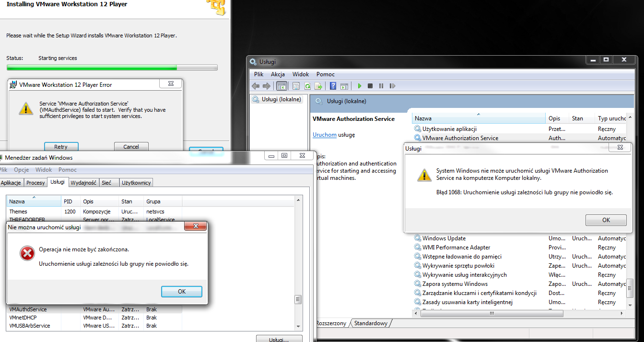The height and width of the screenshot is (342, 644).
Task: Select VMUSBArbService row in Task Manager
Action: [94, 326]
